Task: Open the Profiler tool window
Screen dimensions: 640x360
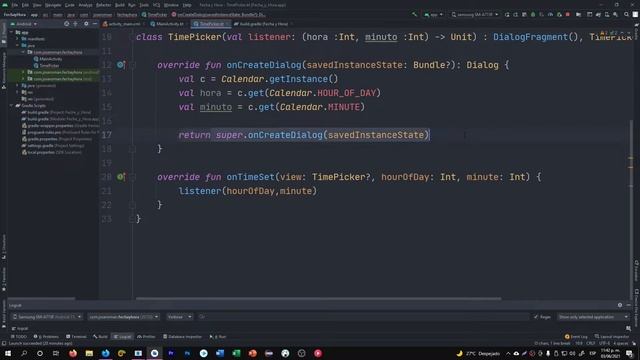Action: 146,337
